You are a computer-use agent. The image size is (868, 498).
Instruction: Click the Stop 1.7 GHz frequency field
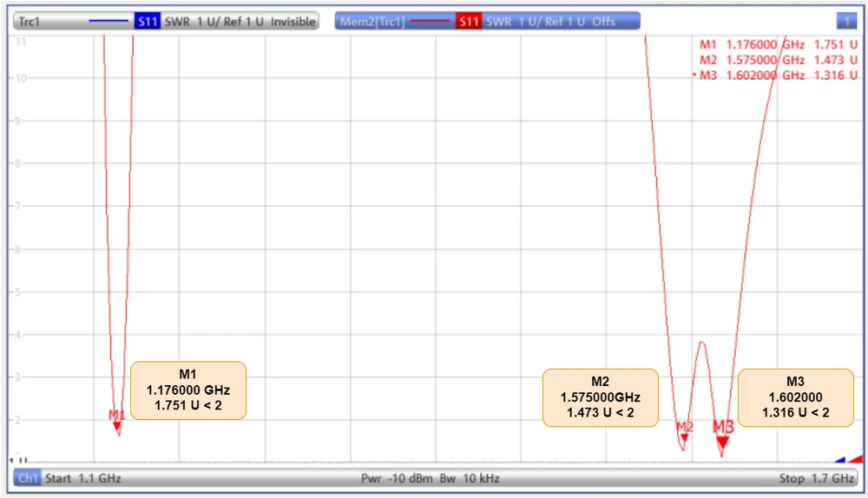(817, 478)
